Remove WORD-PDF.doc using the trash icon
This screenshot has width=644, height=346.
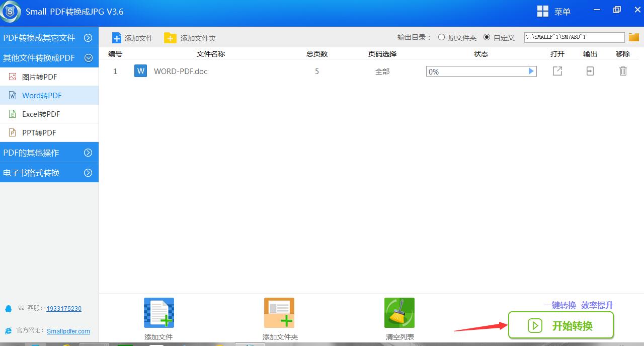(x=623, y=72)
